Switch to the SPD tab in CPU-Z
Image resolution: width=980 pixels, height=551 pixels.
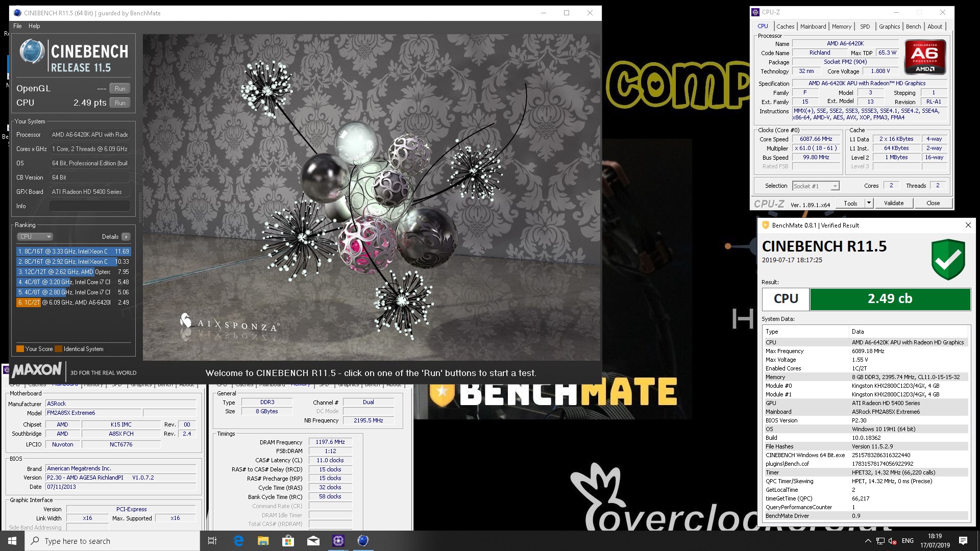[865, 27]
